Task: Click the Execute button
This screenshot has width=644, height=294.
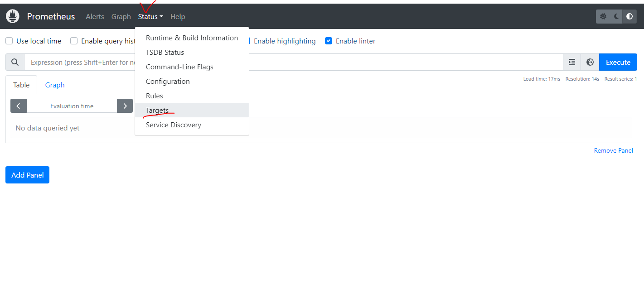Action: coord(618,62)
